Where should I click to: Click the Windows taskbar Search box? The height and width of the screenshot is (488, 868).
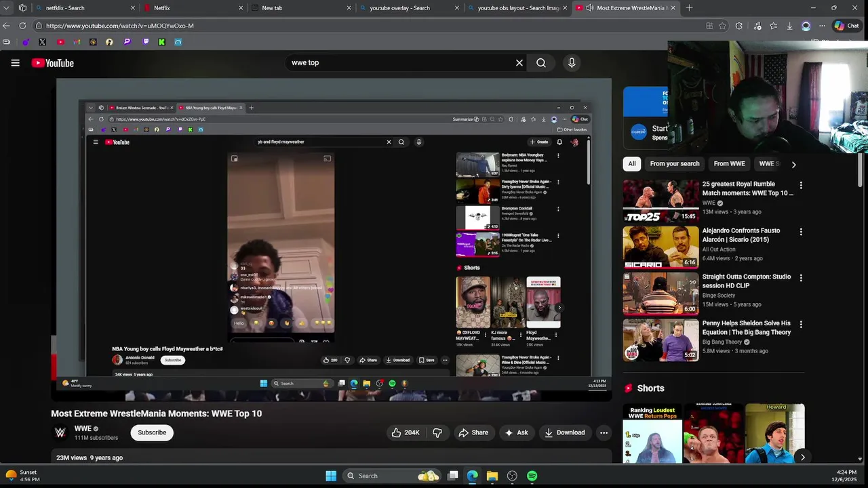point(392,476)
